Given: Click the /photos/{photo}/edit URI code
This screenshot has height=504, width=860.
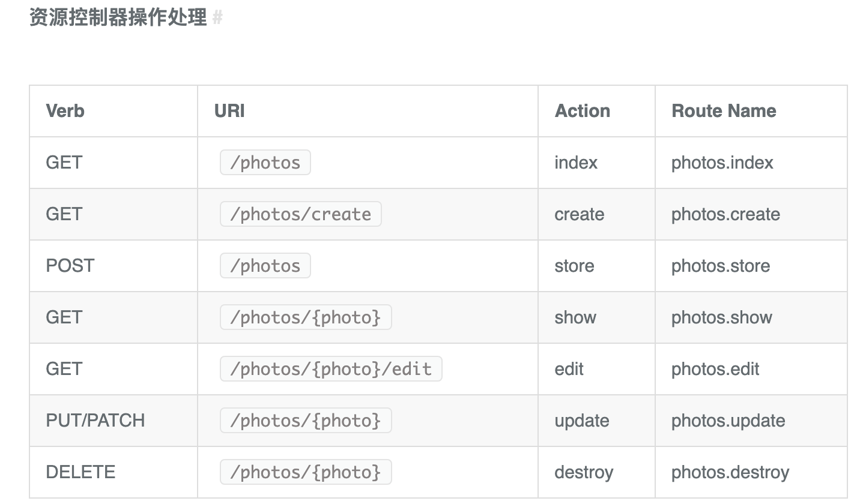Looking at the screenshot, I should tap(331, 369).
